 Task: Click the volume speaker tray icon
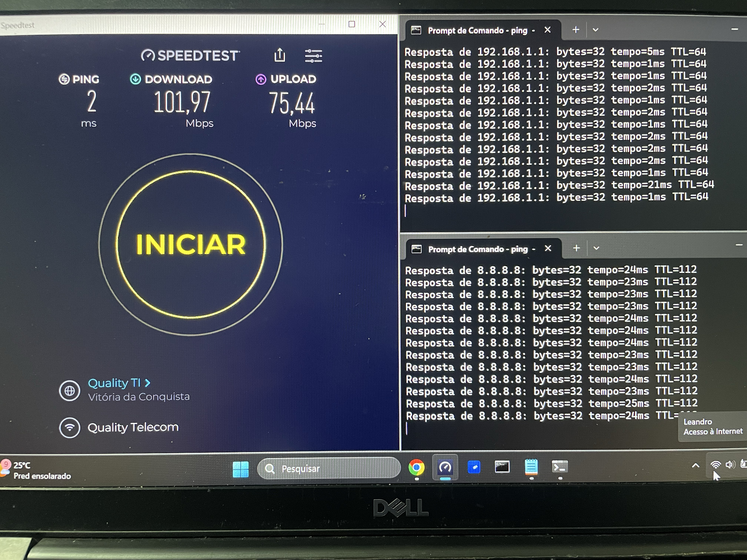point(730,465)
